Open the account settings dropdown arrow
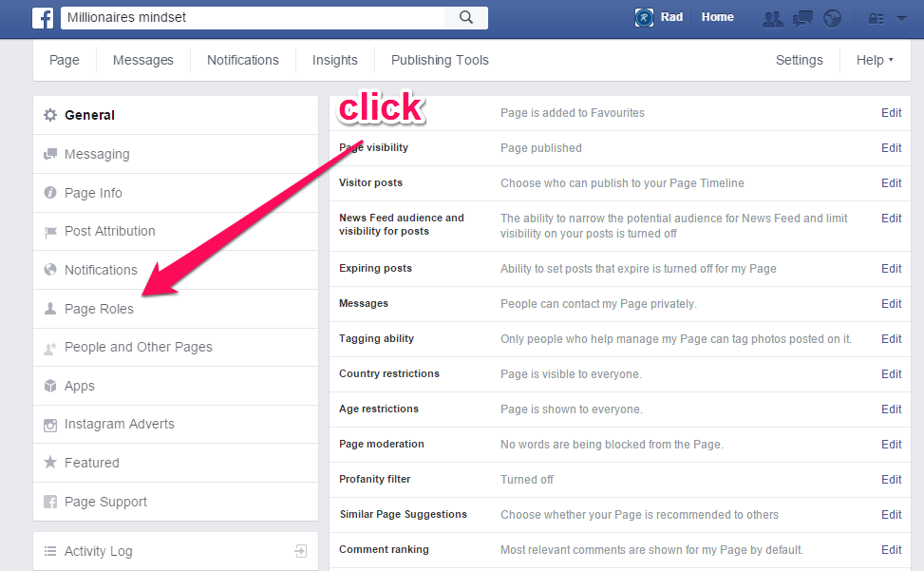The image size is (924, 571). (900, 17)
